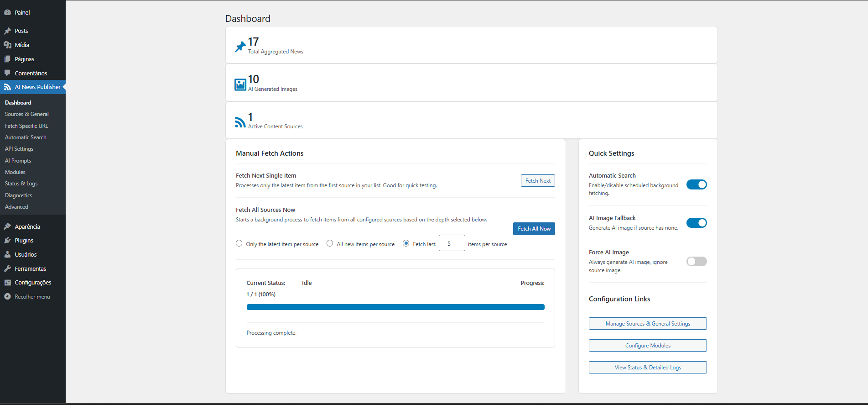The image size is (868, 405).
Task: Click the blue fetch progress bar
Action: click(395, 307)
